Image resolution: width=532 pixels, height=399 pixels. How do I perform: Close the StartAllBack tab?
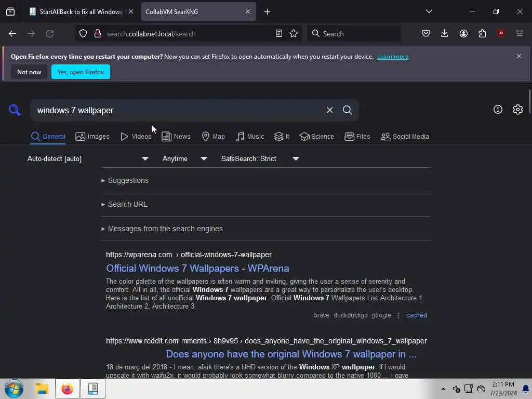pyautogui.click(x=131, y=11)
